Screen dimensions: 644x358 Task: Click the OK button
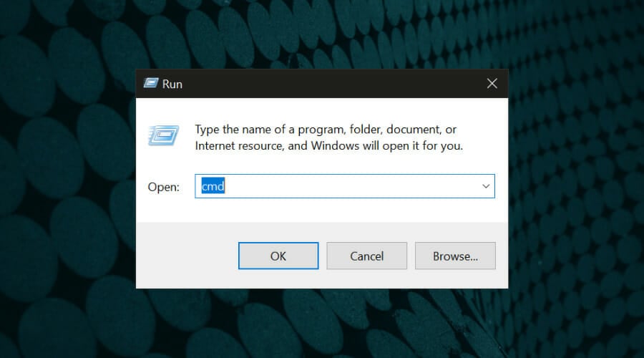pos(278,256)
